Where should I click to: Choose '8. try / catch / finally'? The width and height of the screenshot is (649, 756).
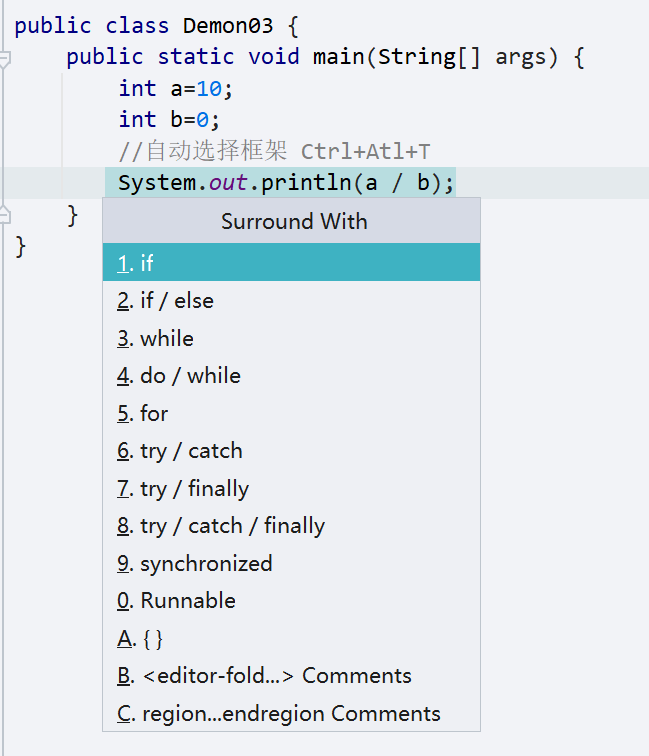291,526
